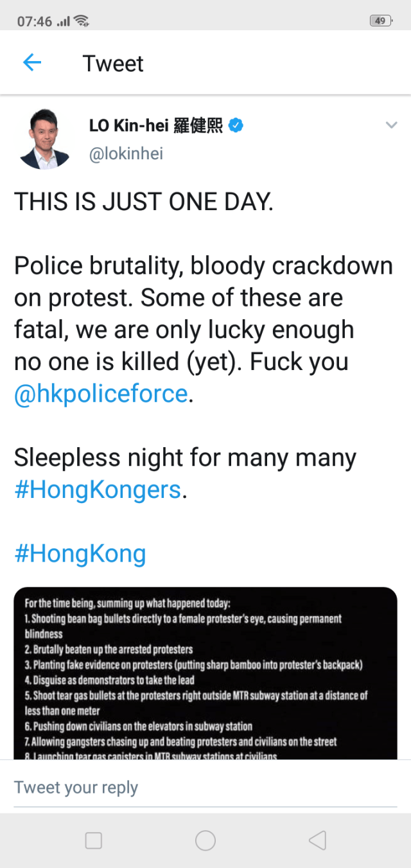Open the @lokinhei handle
Viewport: 411px width, 868px height.
point(126,154)
